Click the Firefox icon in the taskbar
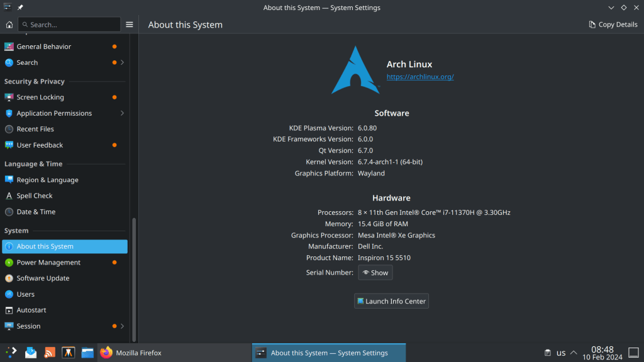Viewport: 644px width, 362px height. [106, 353]
